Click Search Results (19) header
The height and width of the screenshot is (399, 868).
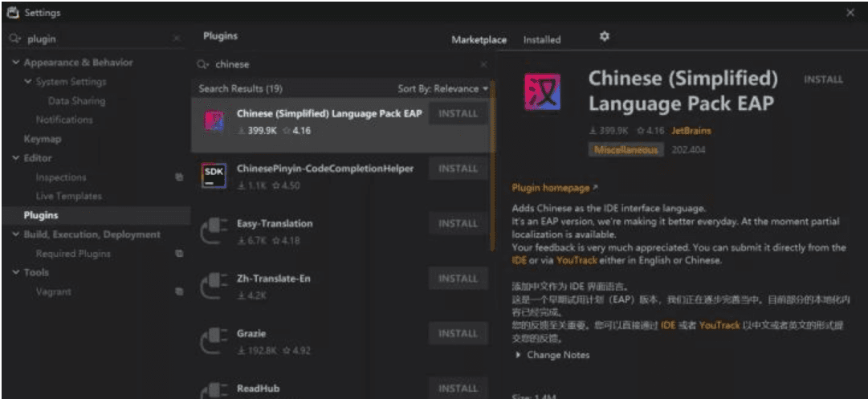(x=240, y=88)
